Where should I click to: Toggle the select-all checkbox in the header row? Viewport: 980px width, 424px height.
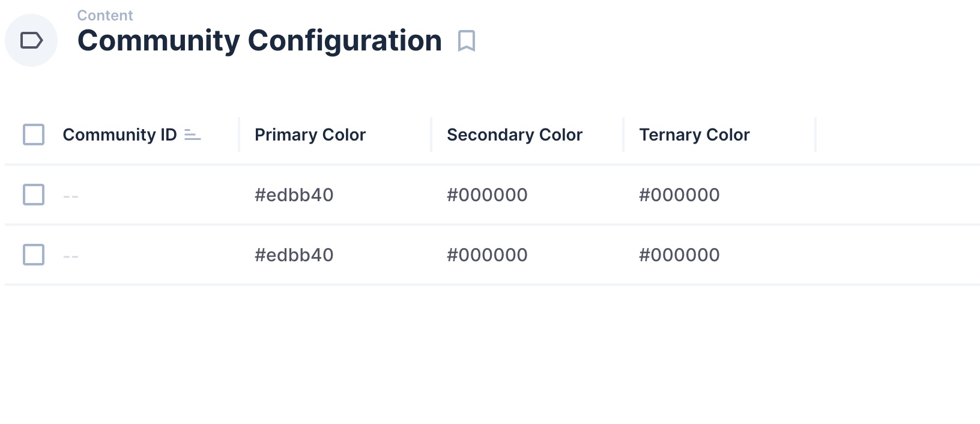[34, 135]
